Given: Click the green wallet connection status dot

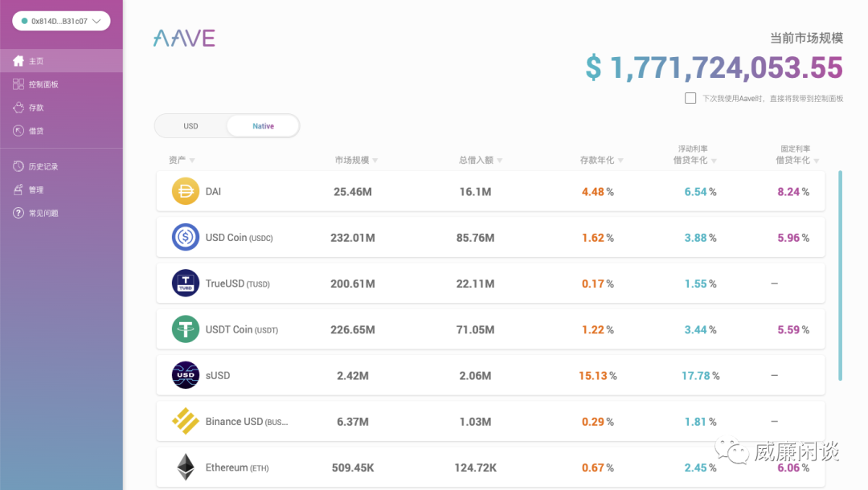Looking at the screenshot, I should [x=24, y=21].
